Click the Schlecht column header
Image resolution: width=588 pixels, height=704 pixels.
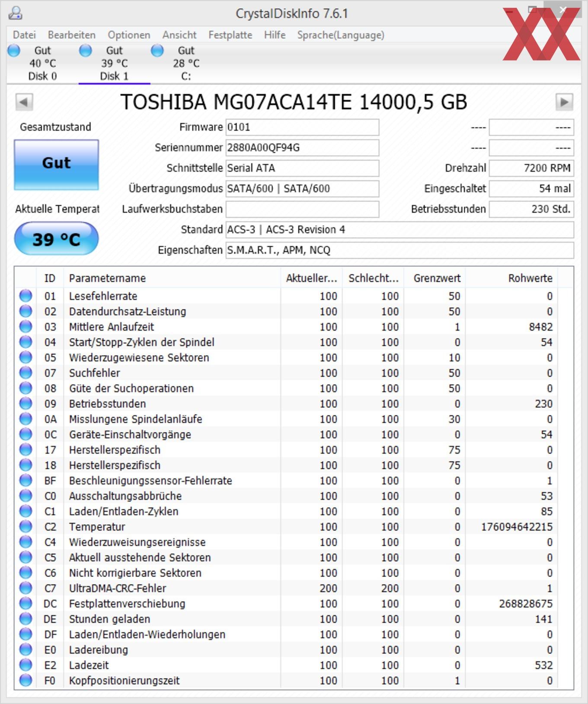[373, 278]
